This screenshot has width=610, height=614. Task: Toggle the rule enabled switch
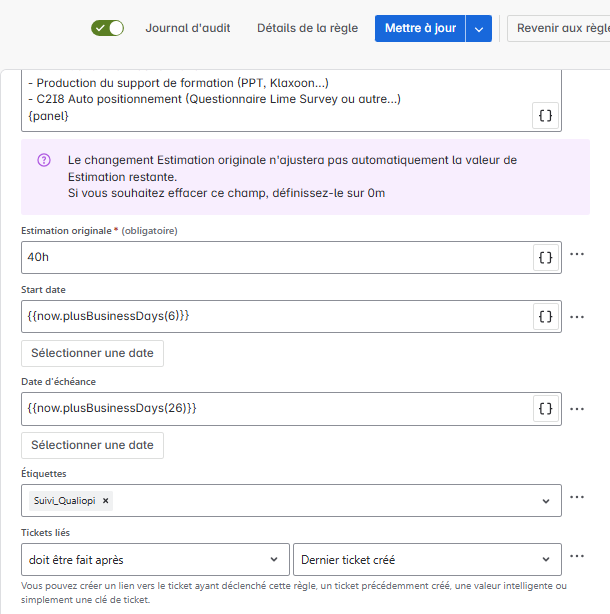point(108,28)
